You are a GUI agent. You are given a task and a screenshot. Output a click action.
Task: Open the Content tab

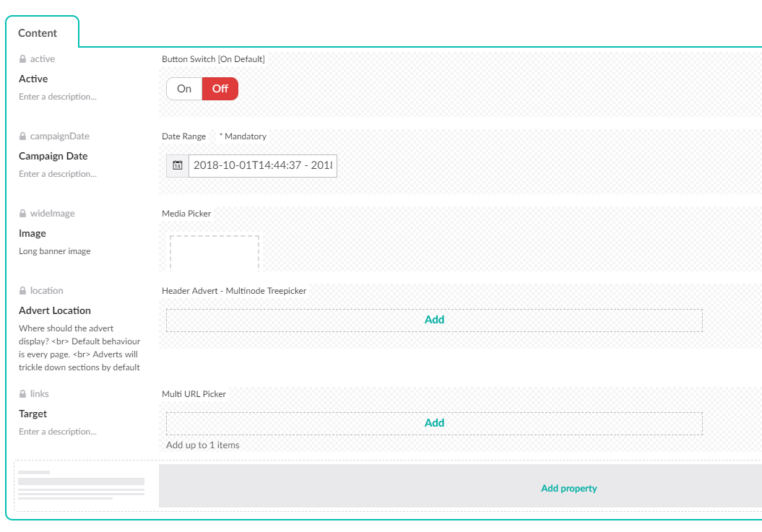[38, 33]
